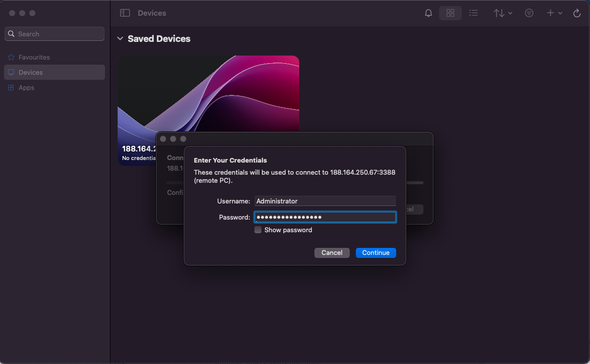Viewport: 590px width, 364px height.
Task: Open the add (+) dropdown menu
Action: (554, 13)
